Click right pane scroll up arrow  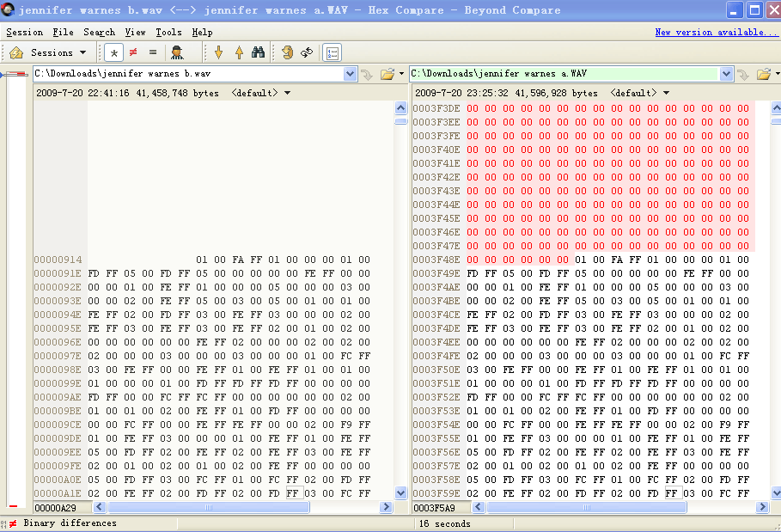(x=776, y=107)
